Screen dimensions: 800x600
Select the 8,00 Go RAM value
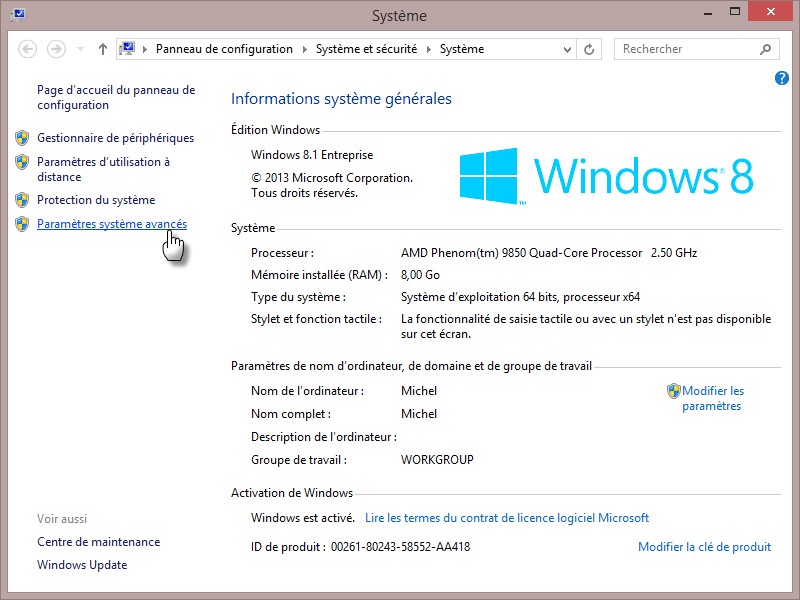pos(420,275)
